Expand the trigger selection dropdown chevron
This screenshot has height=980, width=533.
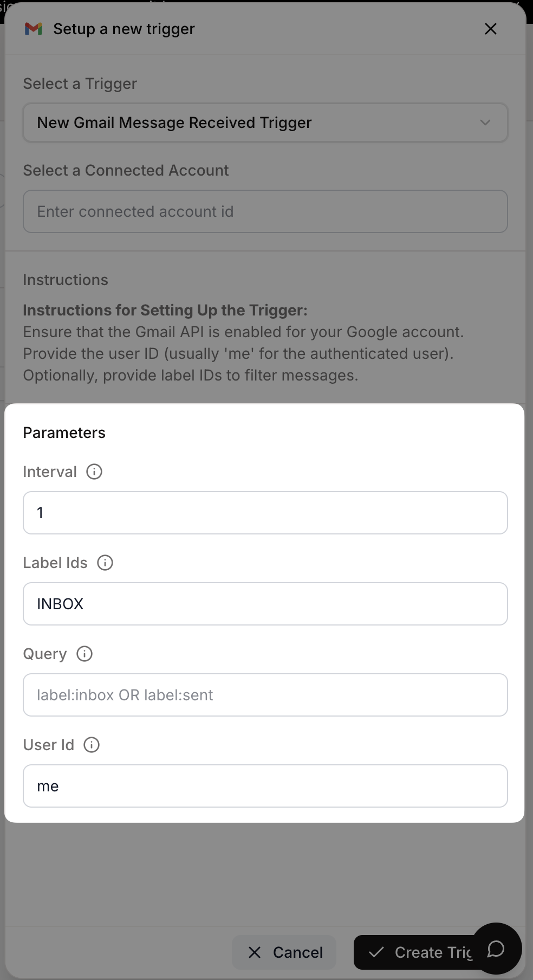point(485,122)
